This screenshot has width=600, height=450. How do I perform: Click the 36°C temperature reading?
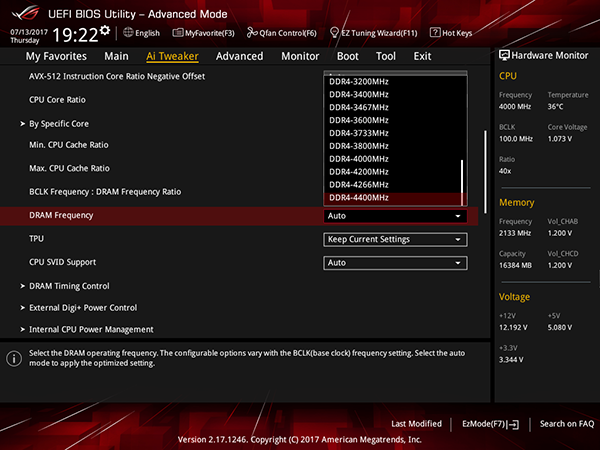click(555, 107)
